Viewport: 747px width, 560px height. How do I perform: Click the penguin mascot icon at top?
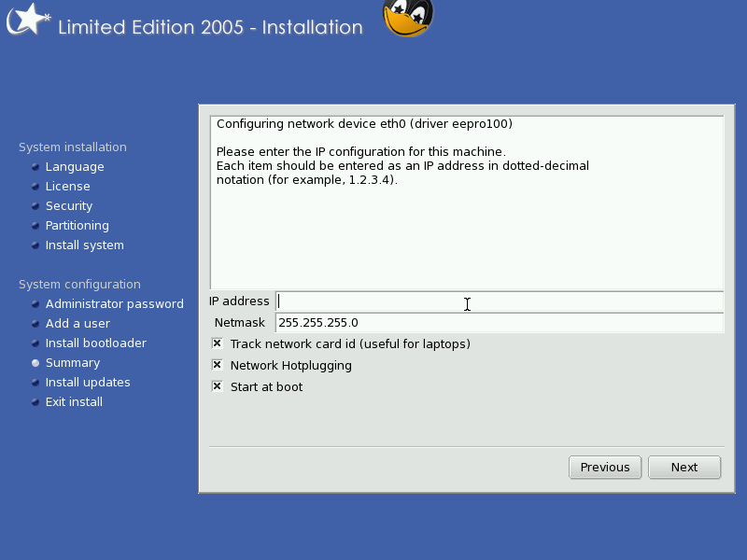pos(408,18)
